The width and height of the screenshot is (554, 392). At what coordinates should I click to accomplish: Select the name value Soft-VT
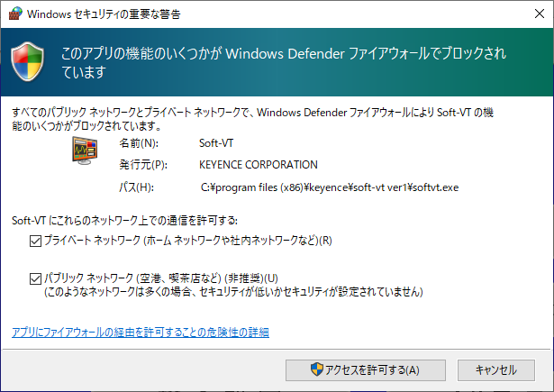click(216, 143)
